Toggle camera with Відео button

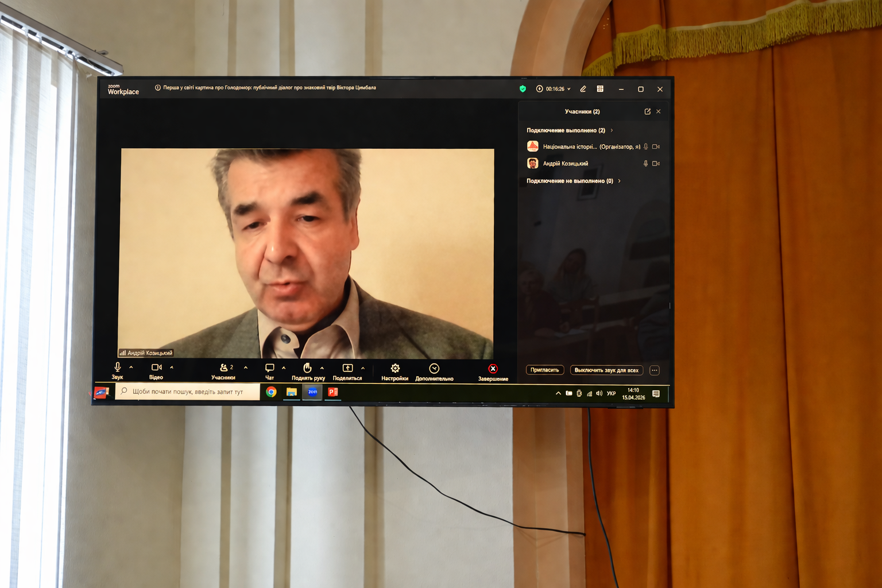tap(156, 367)
